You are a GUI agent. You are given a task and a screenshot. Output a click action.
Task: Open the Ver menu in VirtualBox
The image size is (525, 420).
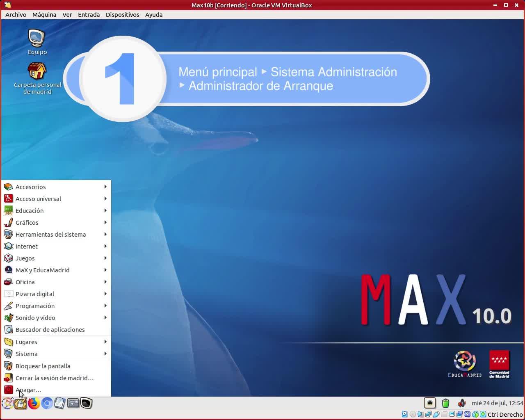(67, 14)
